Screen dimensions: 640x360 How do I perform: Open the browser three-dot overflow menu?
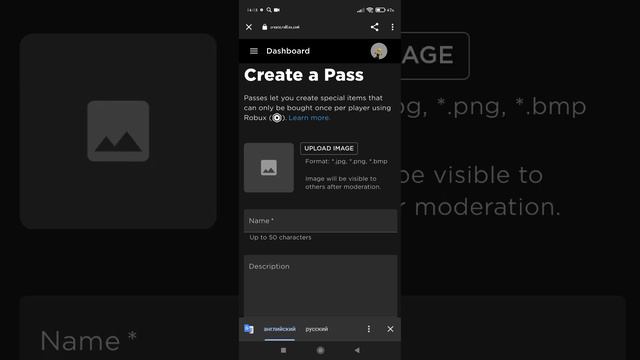pyautogui.click(x=392, y=27)
